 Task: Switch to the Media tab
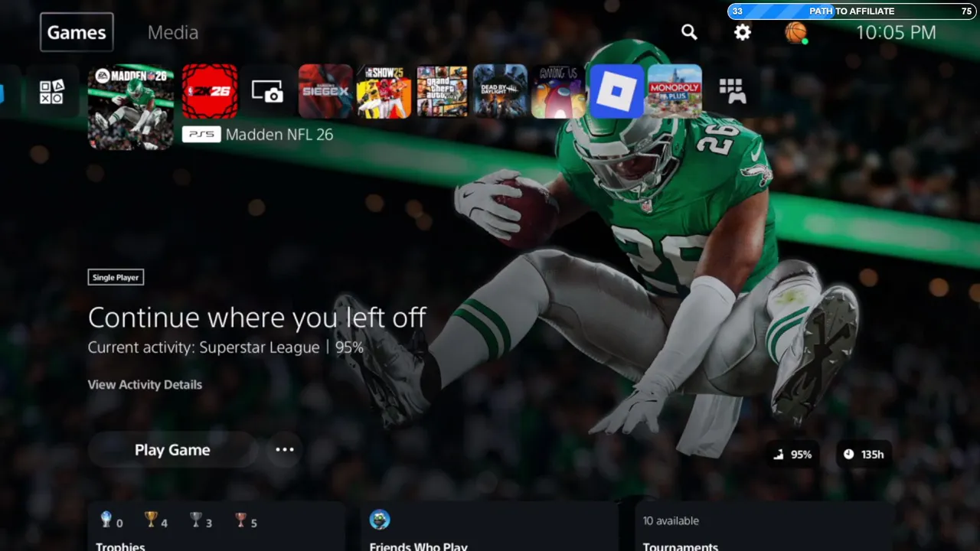point(173,32)
